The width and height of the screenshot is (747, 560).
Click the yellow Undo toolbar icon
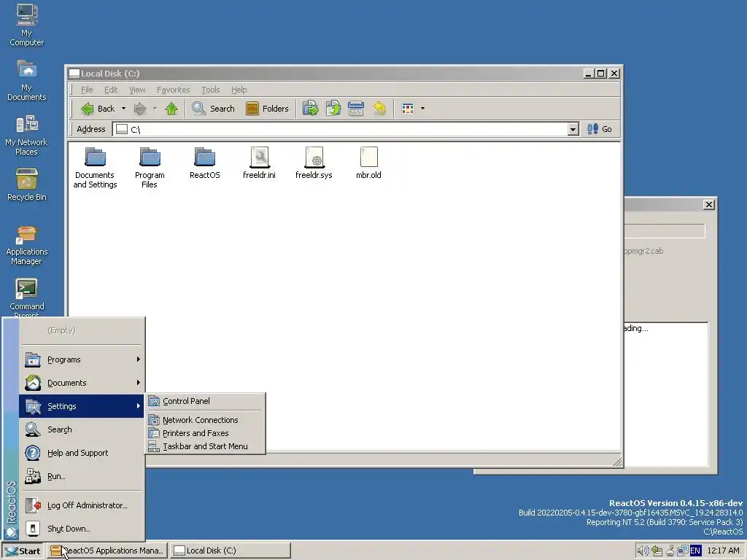[x=379, y=109]
